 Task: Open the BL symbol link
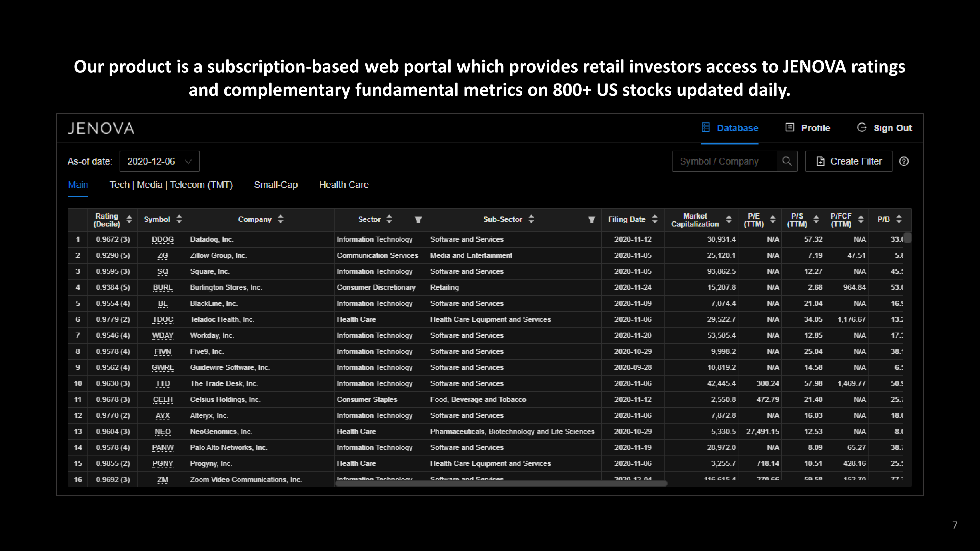163,303
